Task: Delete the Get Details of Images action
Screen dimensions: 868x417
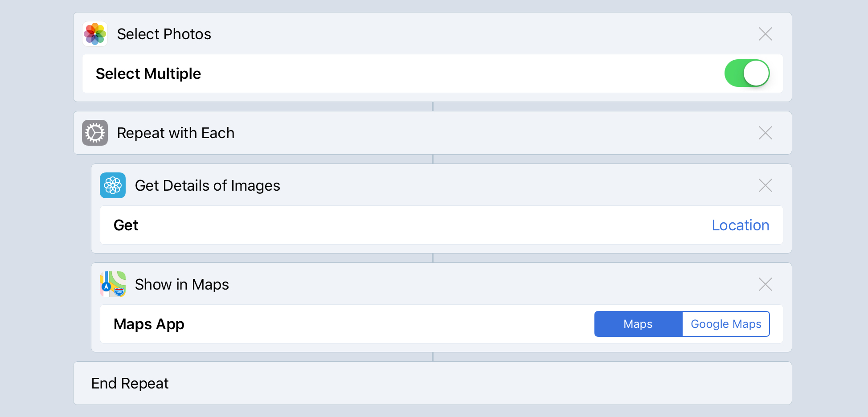Action: [x=765, y=185]
